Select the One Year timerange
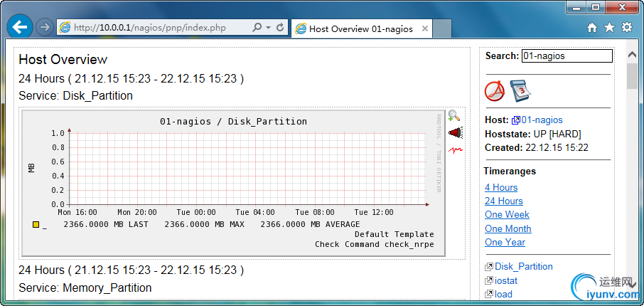644x306 pixels. point(505,242)
